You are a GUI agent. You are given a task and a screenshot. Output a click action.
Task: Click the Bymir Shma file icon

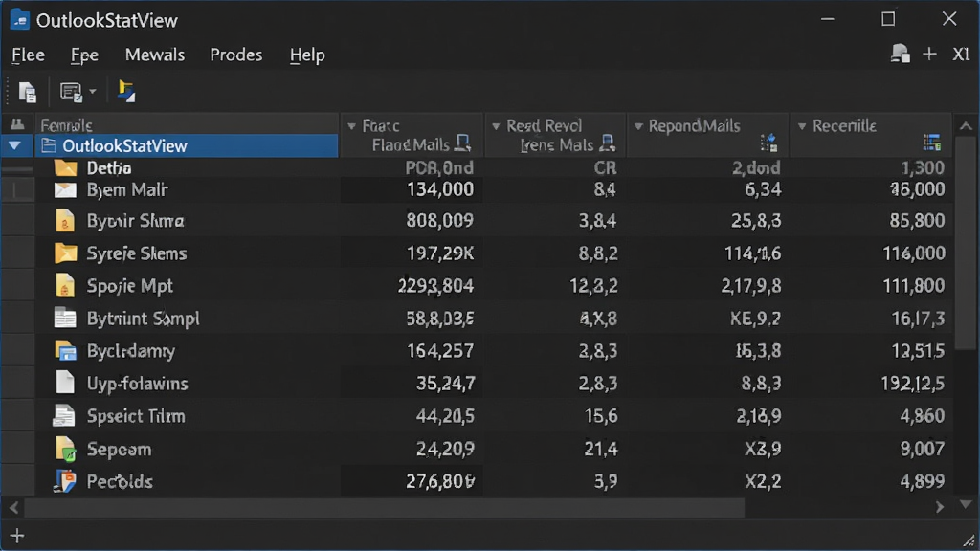(x=65, y=221)
